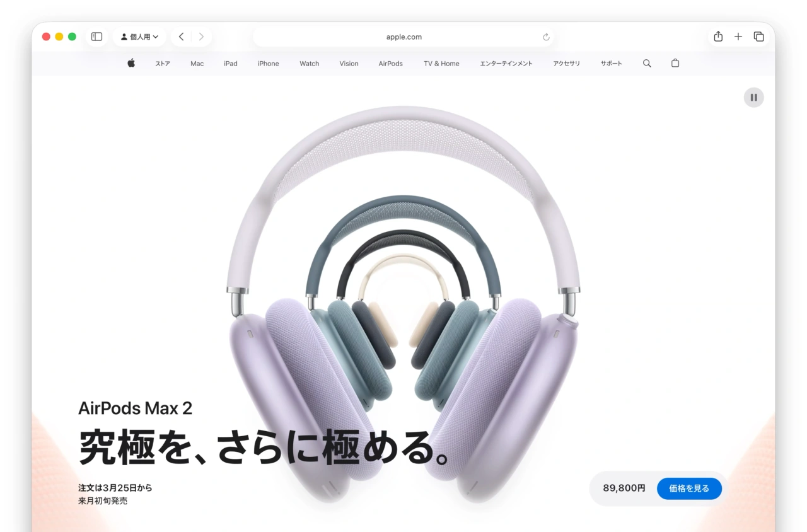Viewport: 807px width, 532px height.
Task: Reload the page with refresh icon
Action: click(x=546, y=37)
